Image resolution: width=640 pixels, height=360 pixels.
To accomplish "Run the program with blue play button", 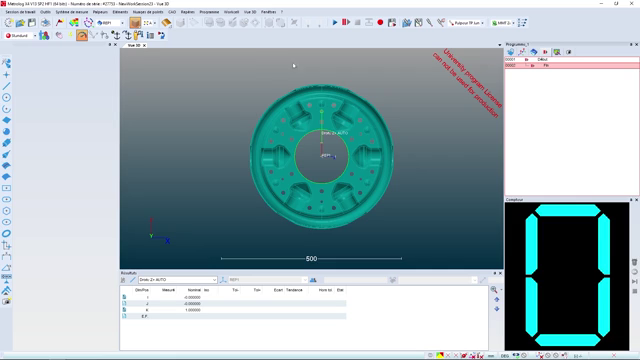I will pos(335,22).
